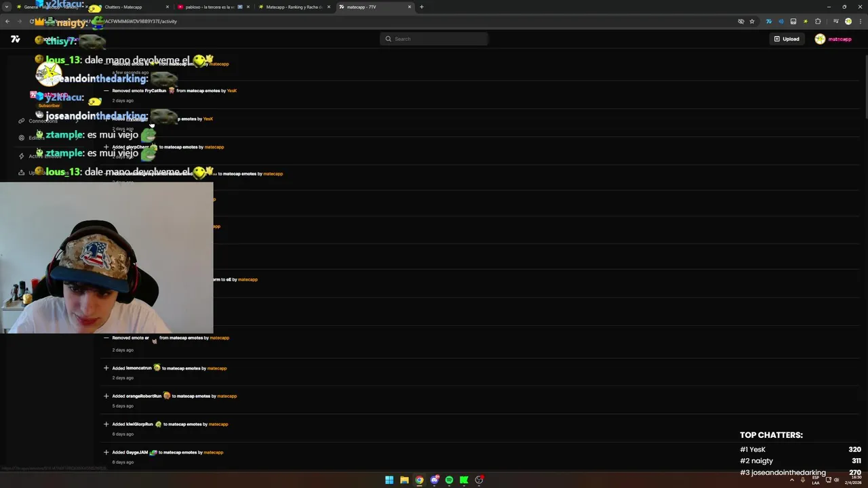868x488 pixels.
Task: Open the matecapp profile avatar menu
Action: coord(820,39)
